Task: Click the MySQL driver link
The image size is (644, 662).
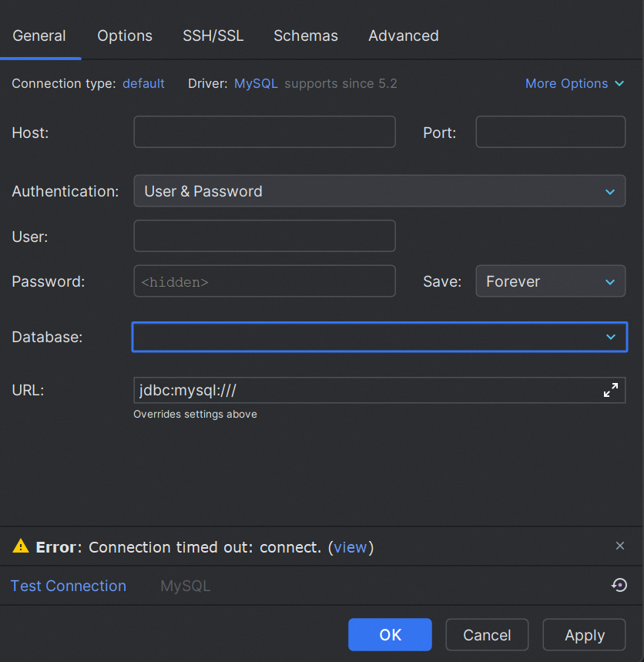Action: click(x=256, y=83)
